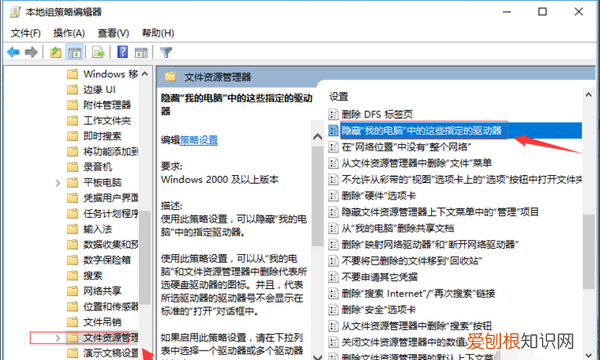The width and height of the screenshot is (600, 360).
Task: Click the tree pane scroll-up arrow
Action: coord(145,73)
